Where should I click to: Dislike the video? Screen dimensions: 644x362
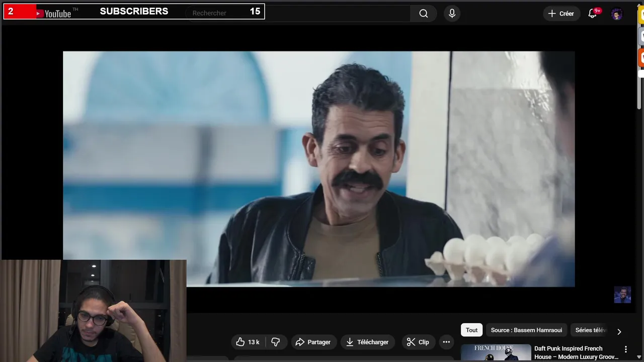click(276, 342)
